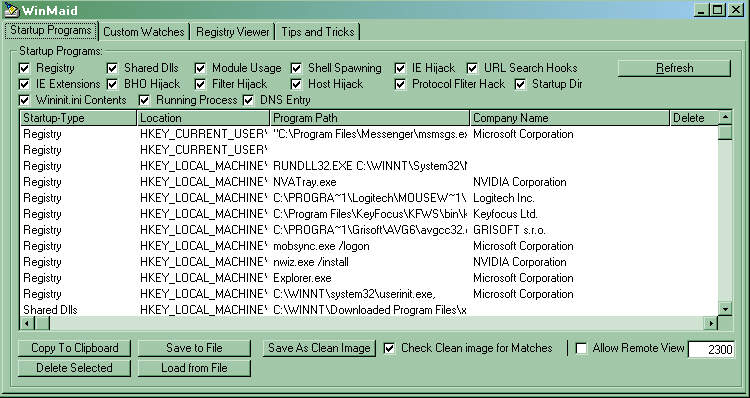Click the Downloaded Program Files path
The image size is (750, 398).
point(370,310)
